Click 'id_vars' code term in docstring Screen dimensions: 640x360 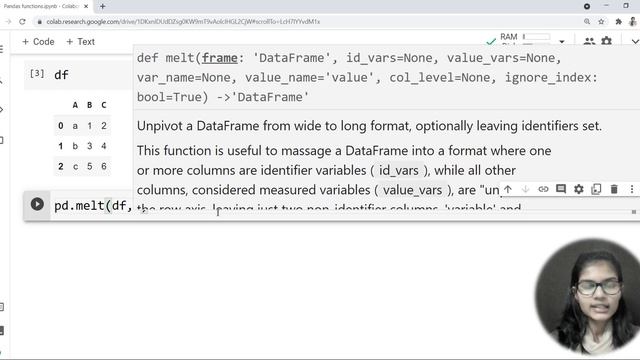398,170
